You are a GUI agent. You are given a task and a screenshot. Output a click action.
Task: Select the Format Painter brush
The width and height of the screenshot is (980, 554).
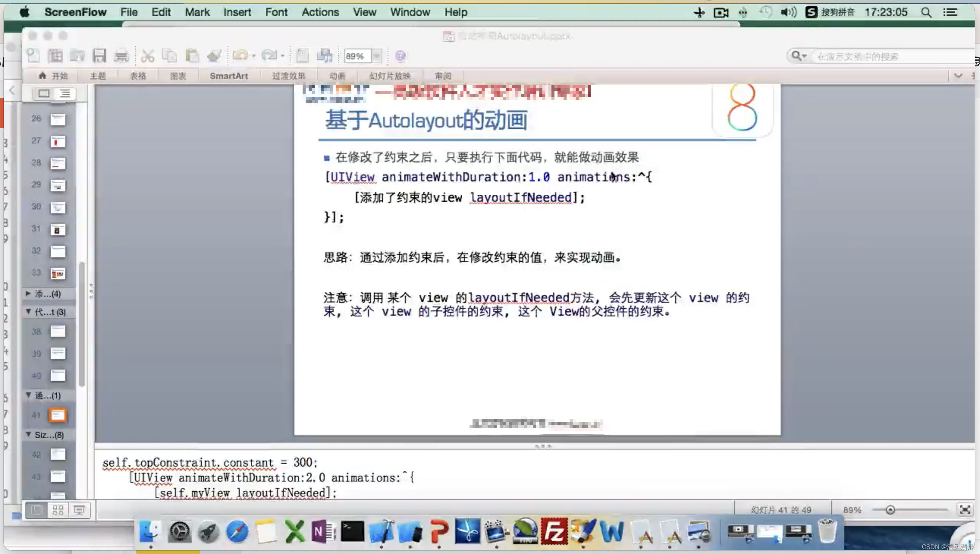(214, 56)
